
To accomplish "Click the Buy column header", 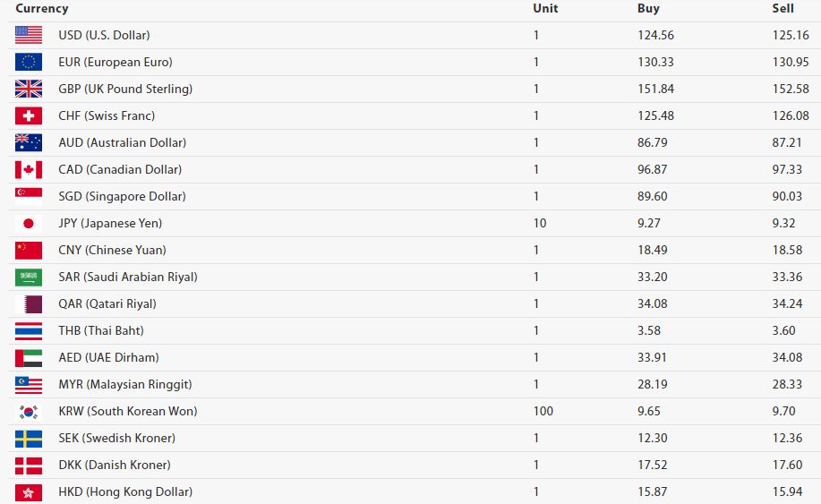I will (648, 8).
